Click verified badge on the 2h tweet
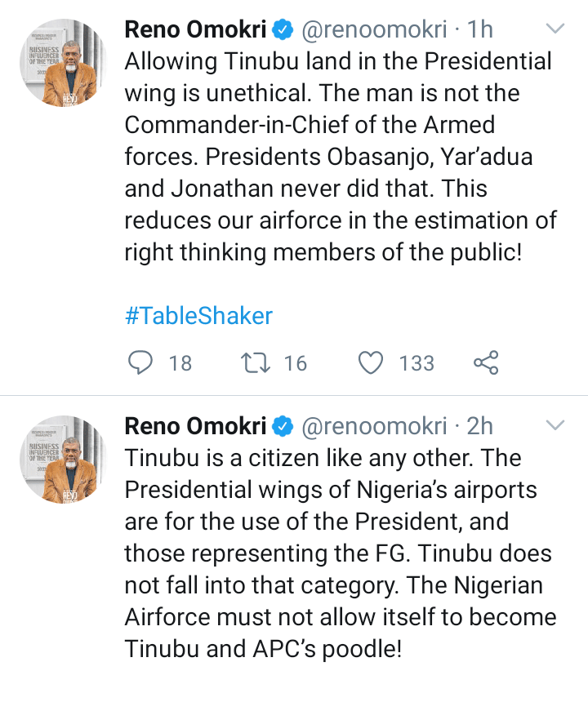This screenshot has height=702, width=588. click(283, 426)
